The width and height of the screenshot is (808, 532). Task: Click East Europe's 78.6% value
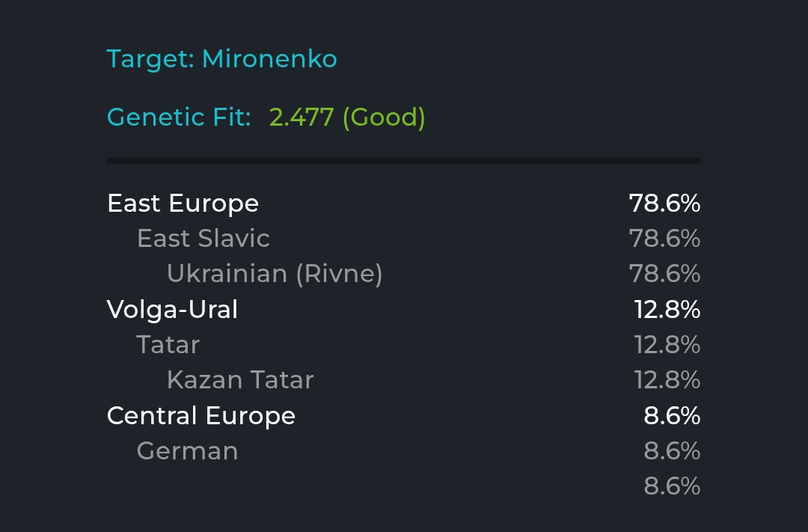click(x=665, y=204)
